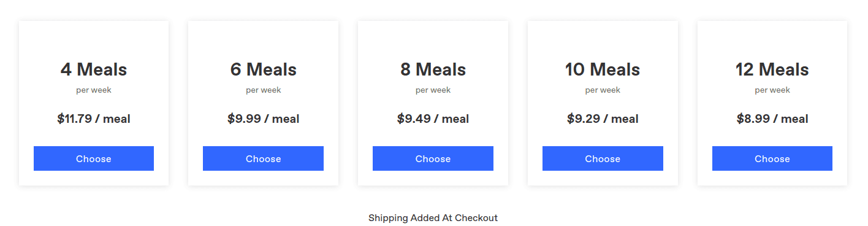The height and width of the screenshot is (226, 868).
Task: Click the 10 Meals heading
Action: tap(603, 69)
